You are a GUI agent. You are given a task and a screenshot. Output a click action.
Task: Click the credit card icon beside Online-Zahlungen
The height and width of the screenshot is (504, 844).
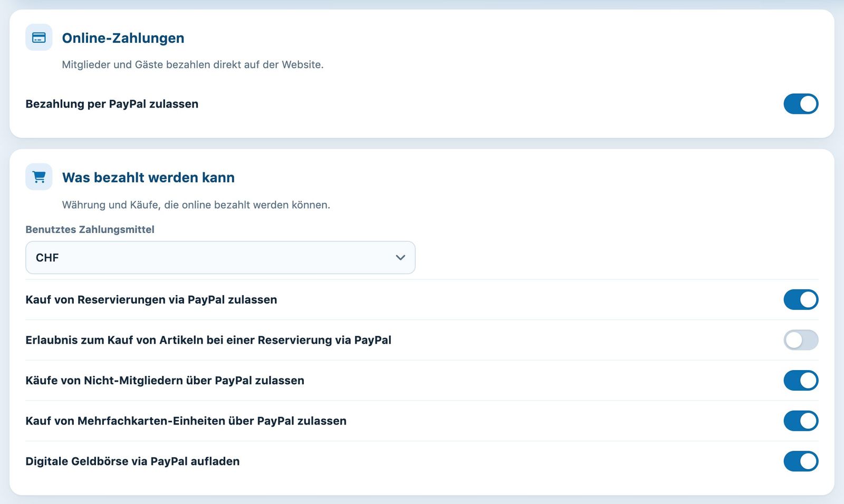click(39, 37)
